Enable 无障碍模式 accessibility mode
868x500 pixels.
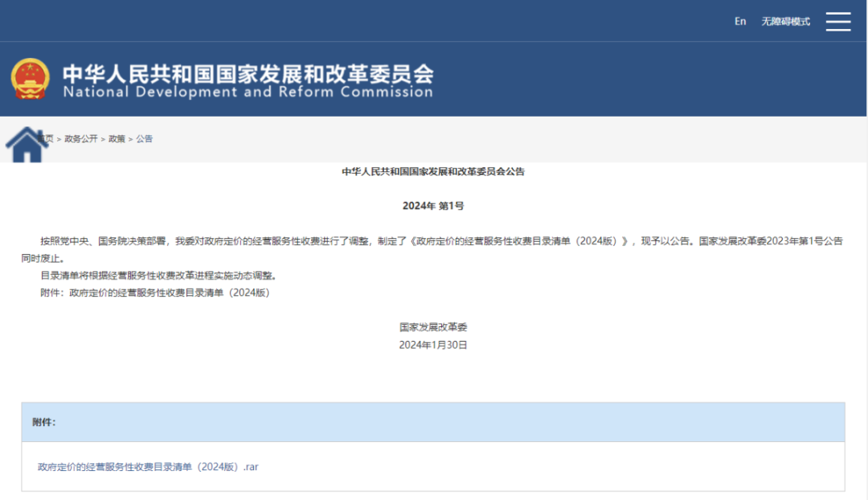785,22
